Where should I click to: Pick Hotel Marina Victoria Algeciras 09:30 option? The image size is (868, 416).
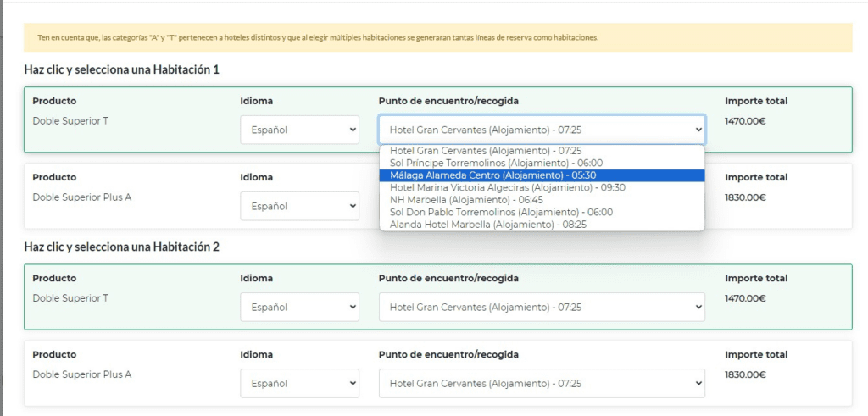[x=507, y=187]
